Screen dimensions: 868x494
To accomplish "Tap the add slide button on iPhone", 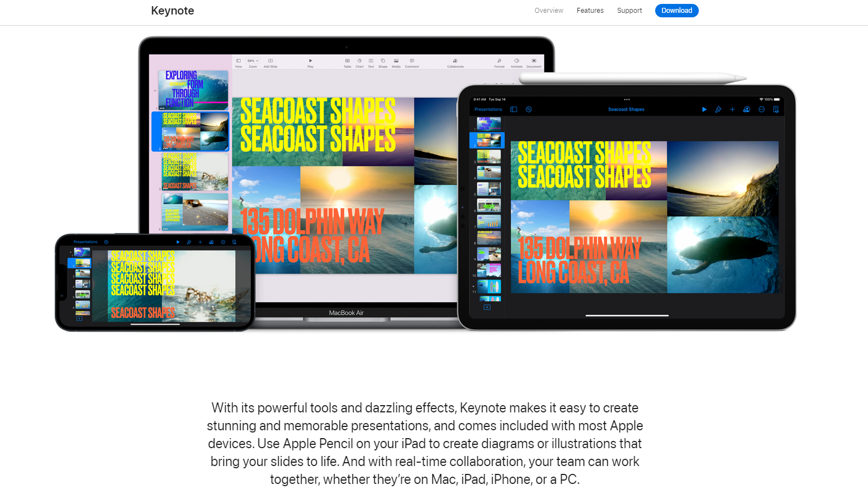I will pos(79,319).
